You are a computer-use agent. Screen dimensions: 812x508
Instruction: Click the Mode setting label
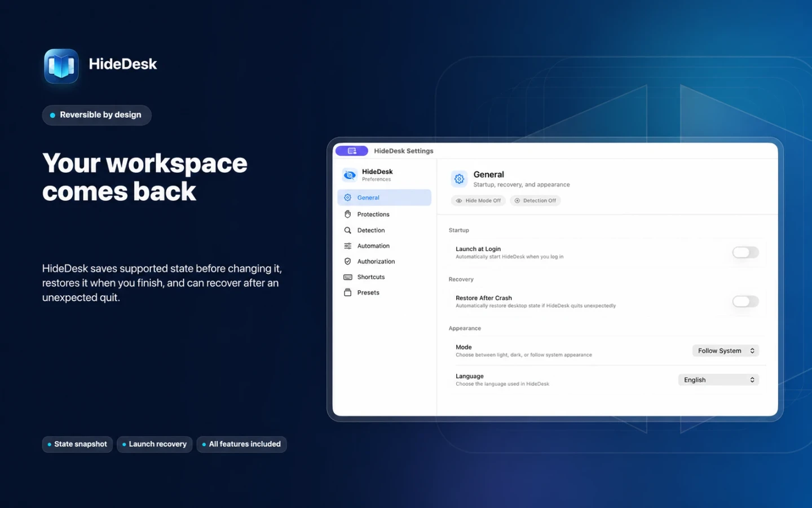464,347
